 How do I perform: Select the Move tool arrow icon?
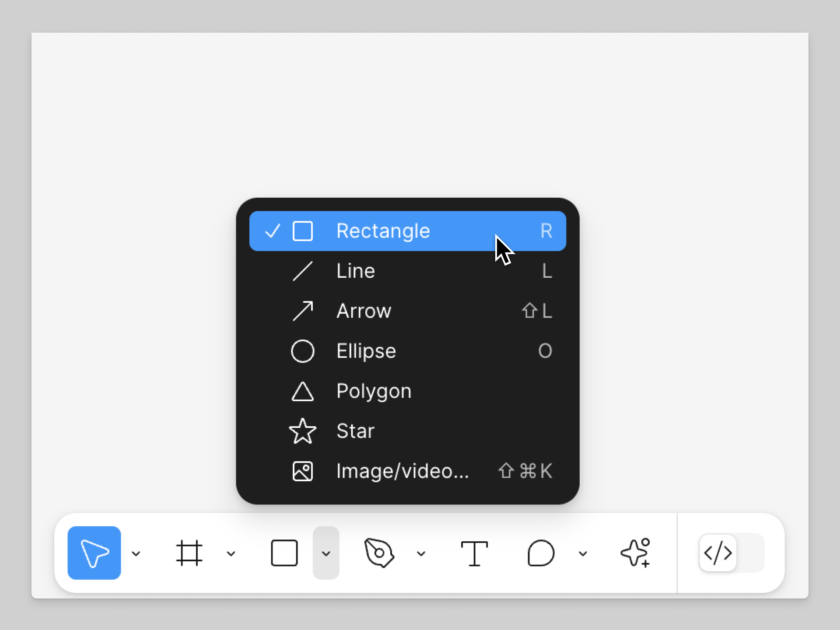click(94, 553)
